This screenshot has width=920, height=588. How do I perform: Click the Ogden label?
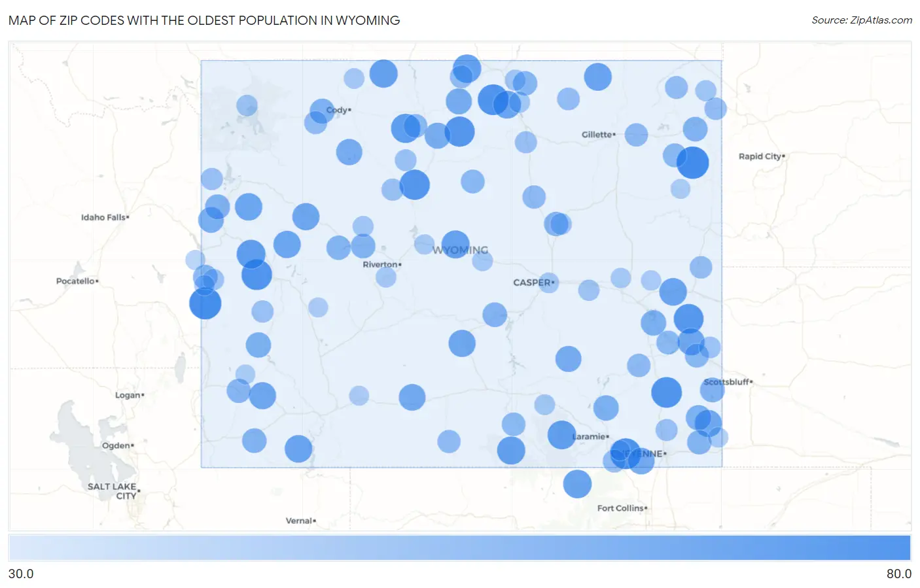pos(118,445)
